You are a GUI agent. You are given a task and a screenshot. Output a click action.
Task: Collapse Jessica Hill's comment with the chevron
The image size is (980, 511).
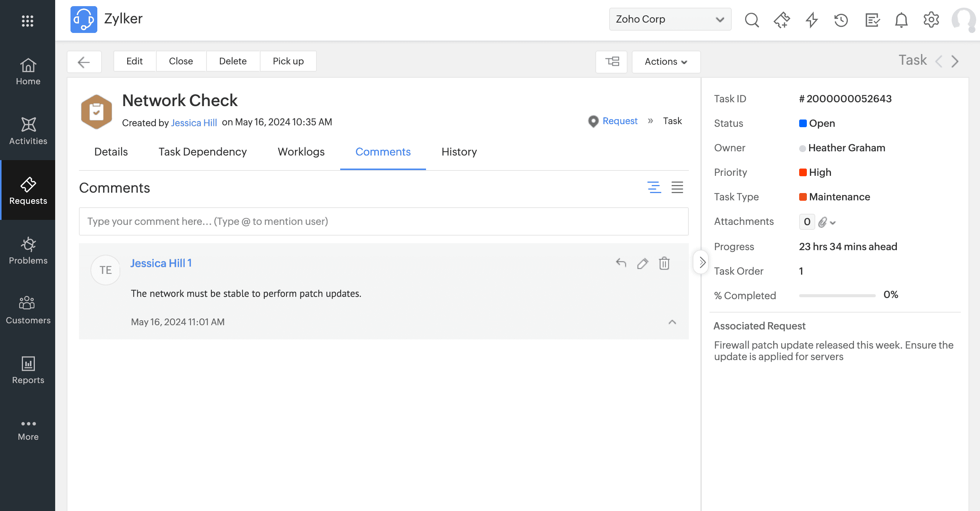click(x=672, y=322)
